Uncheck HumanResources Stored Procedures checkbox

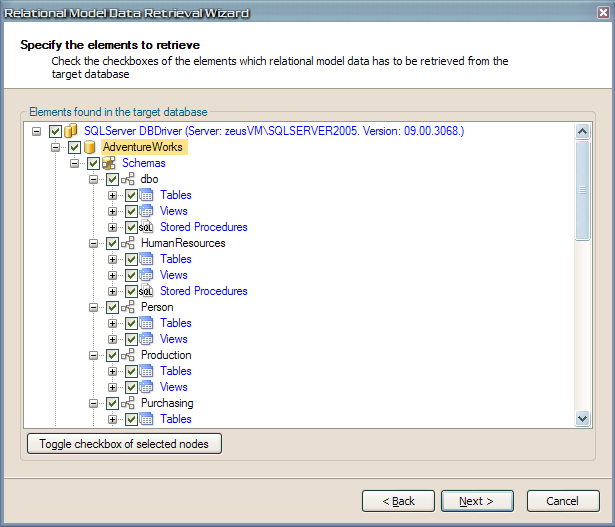(131, 291)
